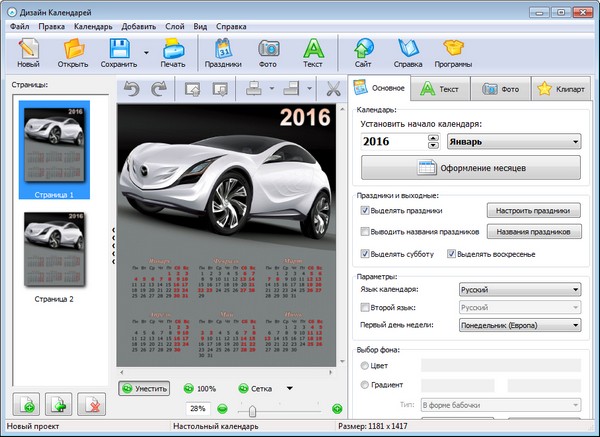
Task: Select the Основное tab
Action: coord(379,88)
